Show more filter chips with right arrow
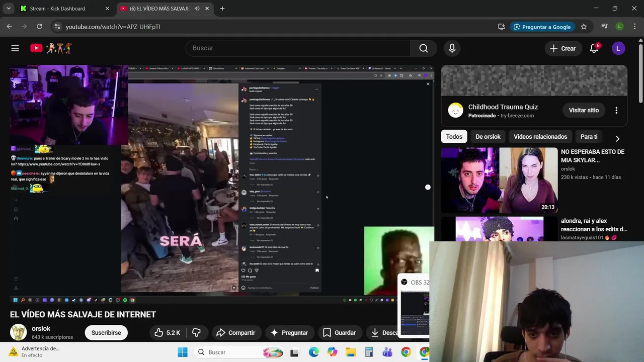Screen dimensions: 644x362 click(617, 138)
